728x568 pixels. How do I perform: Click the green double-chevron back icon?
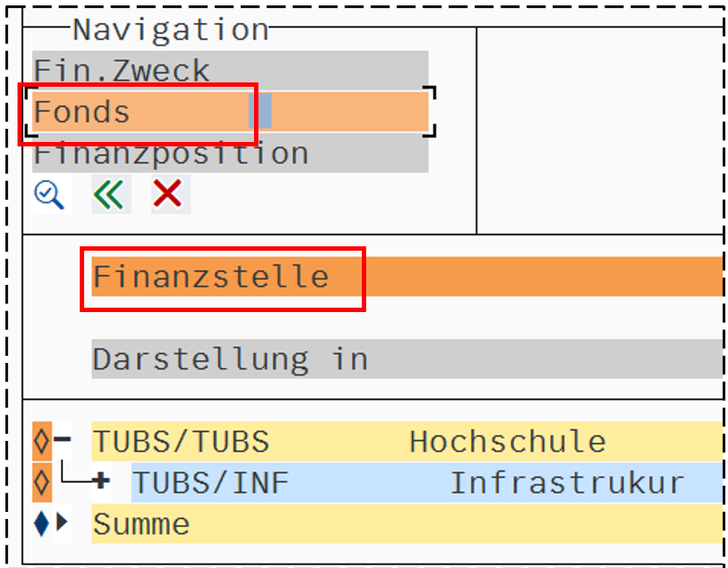pyautogui.click(x=110, y=195)
